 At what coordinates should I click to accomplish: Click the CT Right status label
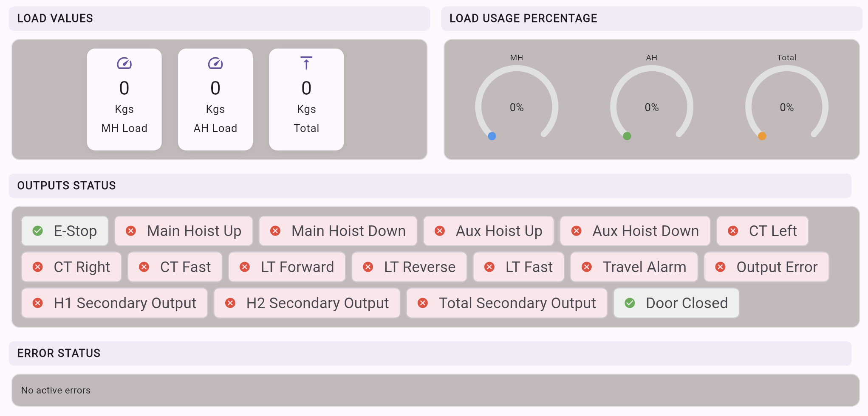82,267
